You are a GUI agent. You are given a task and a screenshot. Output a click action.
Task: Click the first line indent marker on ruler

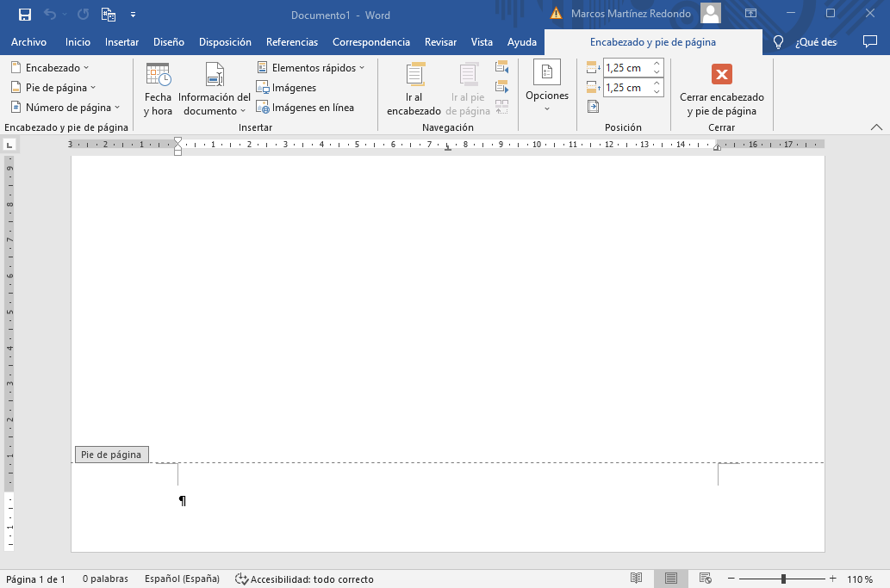point(177,140)
